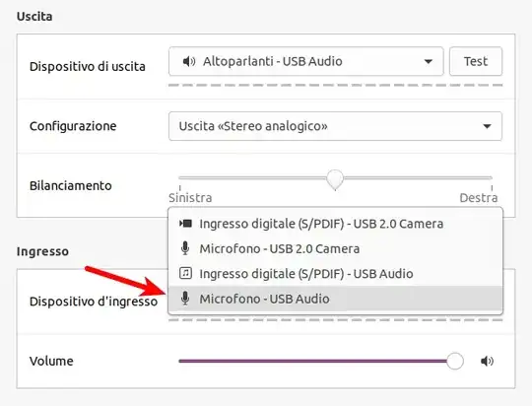
Task: Click the output level meter under Altoparlanti
Action: point(335,85)
